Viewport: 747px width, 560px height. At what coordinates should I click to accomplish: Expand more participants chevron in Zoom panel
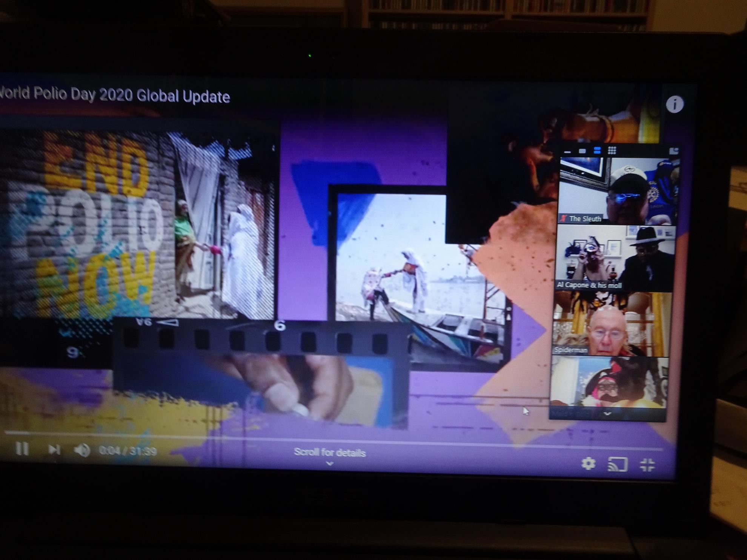point(607,414)
